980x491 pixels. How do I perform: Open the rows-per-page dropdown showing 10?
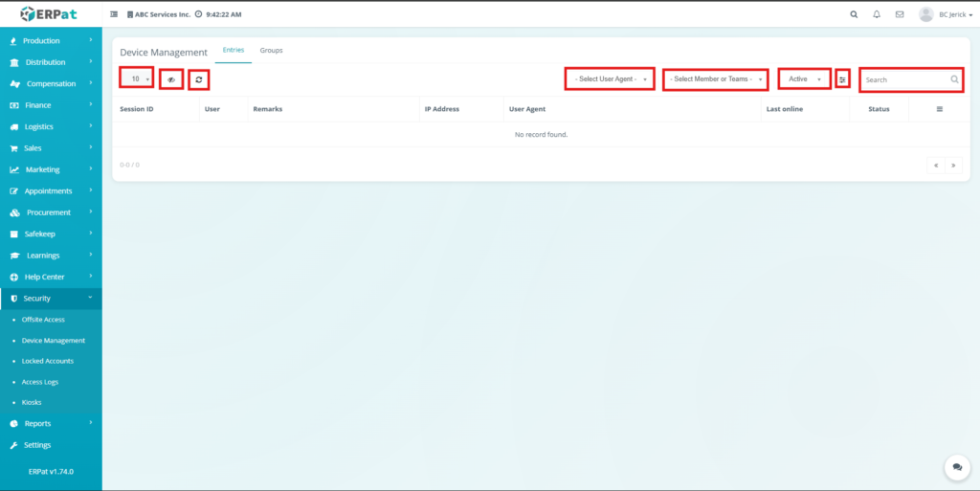[x=137, y=78]
